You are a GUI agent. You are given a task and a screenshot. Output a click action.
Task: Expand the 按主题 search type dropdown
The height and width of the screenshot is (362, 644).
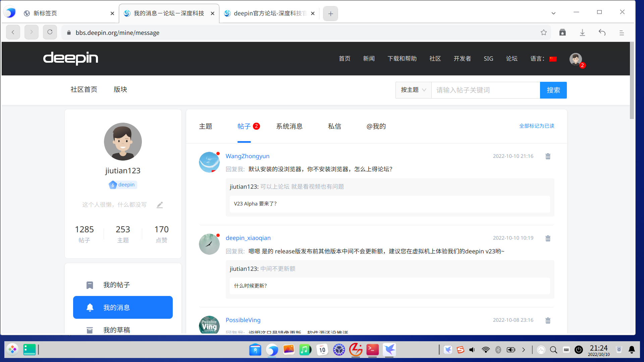tap(413, 90)
